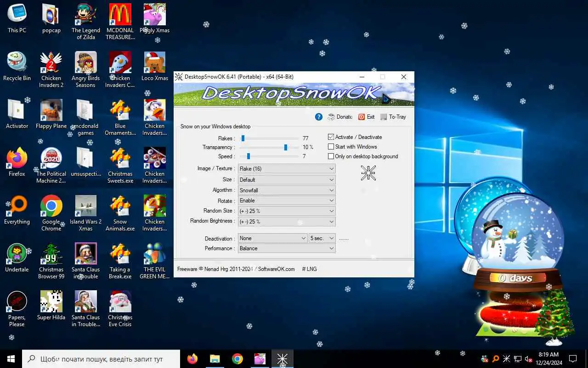
Task: Select the Christmas Browser 99 icon
Action: 51,261
